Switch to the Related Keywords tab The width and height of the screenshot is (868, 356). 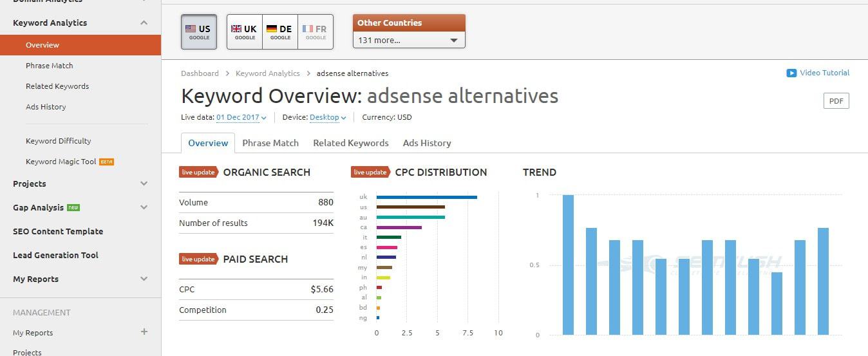351,143
